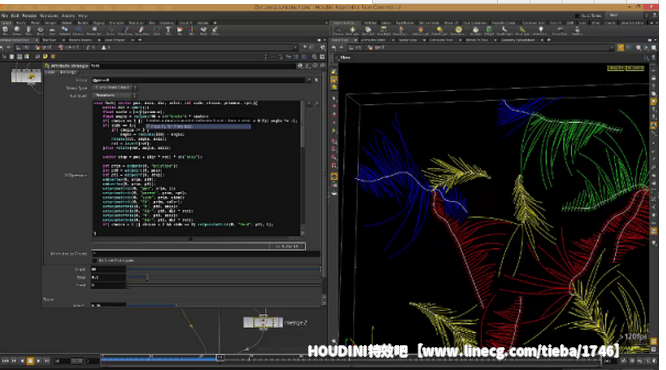Open the Help menu

[x=82, y=16]
